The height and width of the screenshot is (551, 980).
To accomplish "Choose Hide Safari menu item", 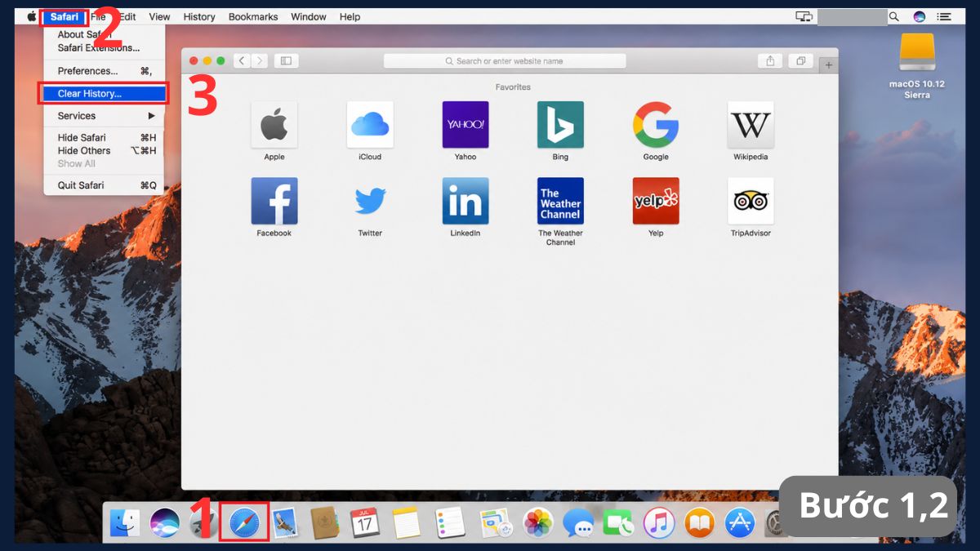I will click(105, 138).
